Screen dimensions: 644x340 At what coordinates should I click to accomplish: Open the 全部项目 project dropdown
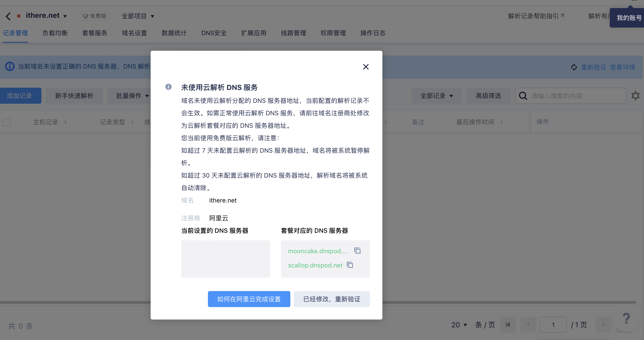pos(138,16)
